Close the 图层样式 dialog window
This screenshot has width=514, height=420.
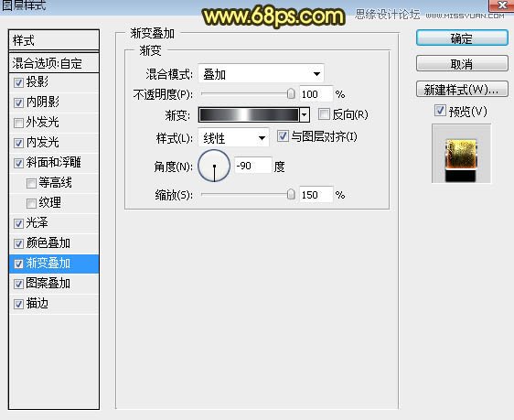tap(501, 5)
